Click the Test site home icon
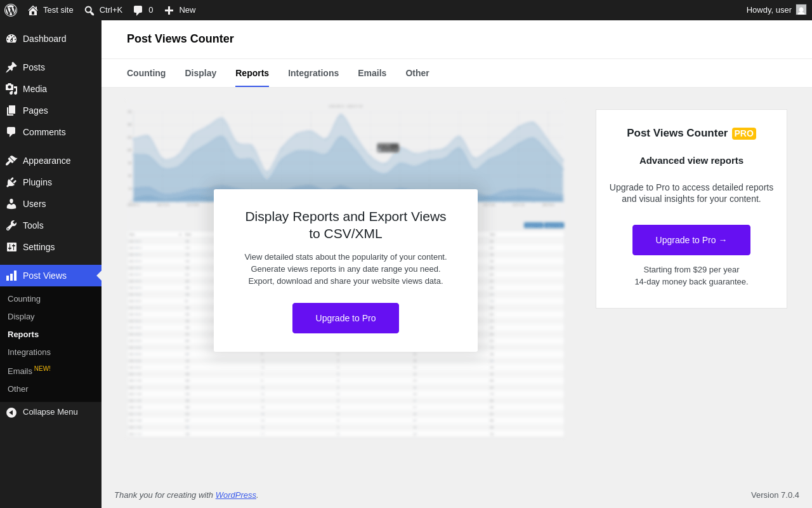Image resolution: width=812 pixels, height=508 pixels. click(33, 10)
